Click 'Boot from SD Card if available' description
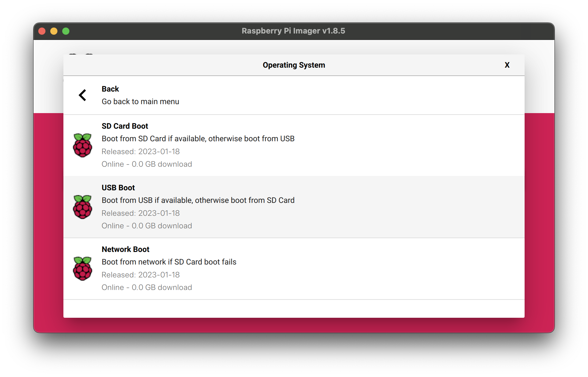 coord(198,139)
